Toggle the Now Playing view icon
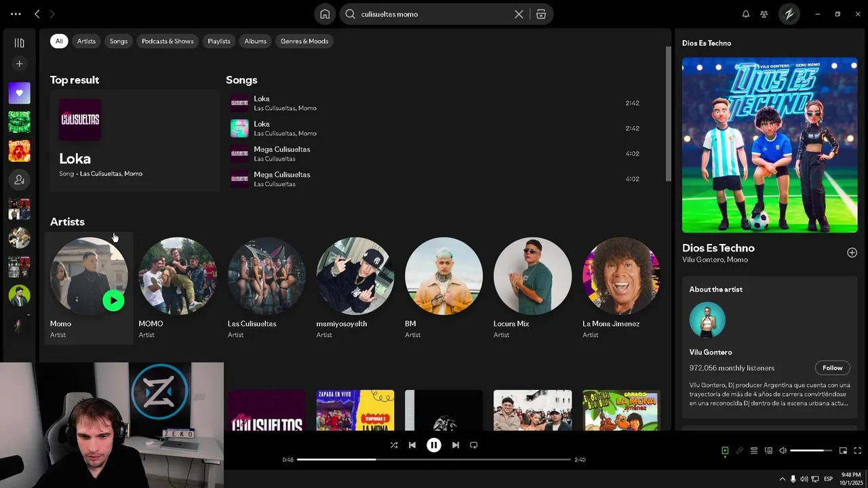 [x=725, y=451]
